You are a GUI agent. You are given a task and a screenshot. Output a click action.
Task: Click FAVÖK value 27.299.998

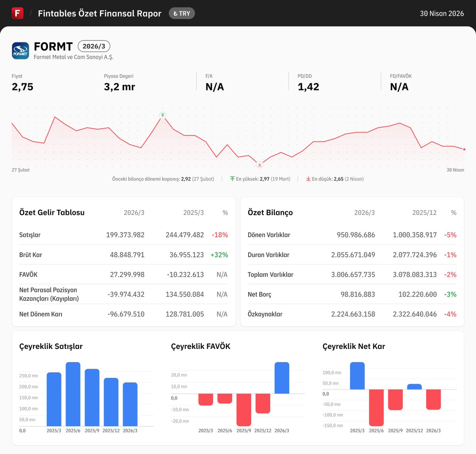pos(127,274)
